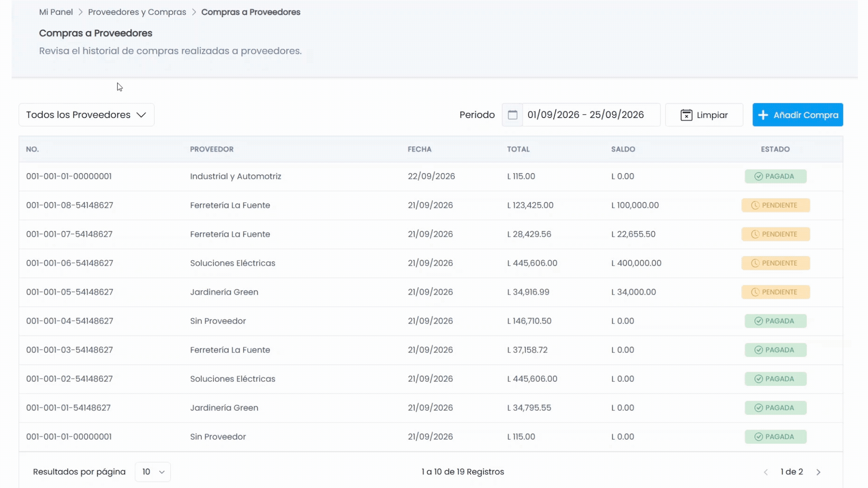Click the period date range field
Viewport: 868px width, 488px height.
(x=591, y=115)
